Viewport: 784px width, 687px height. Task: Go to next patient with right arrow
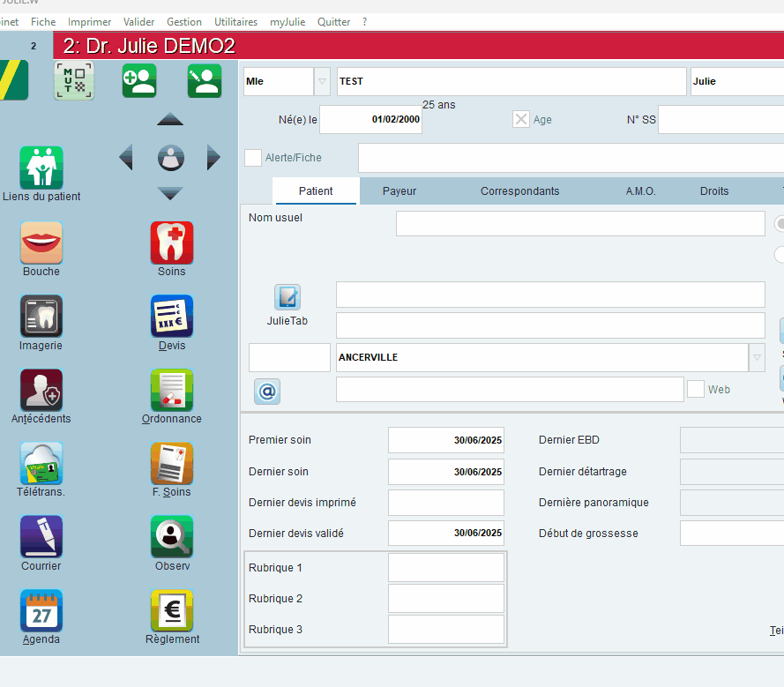point(213,158)
